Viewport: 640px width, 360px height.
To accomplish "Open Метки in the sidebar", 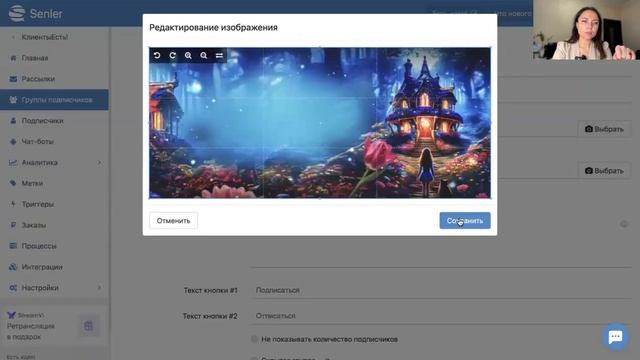I will pos(32,183).
